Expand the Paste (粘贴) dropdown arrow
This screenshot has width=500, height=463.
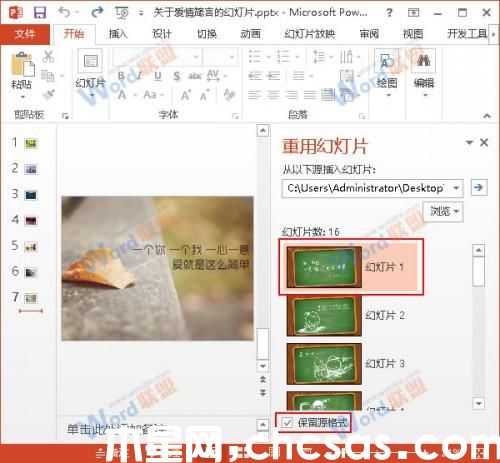pyautogui.click(x=23, y=97)
